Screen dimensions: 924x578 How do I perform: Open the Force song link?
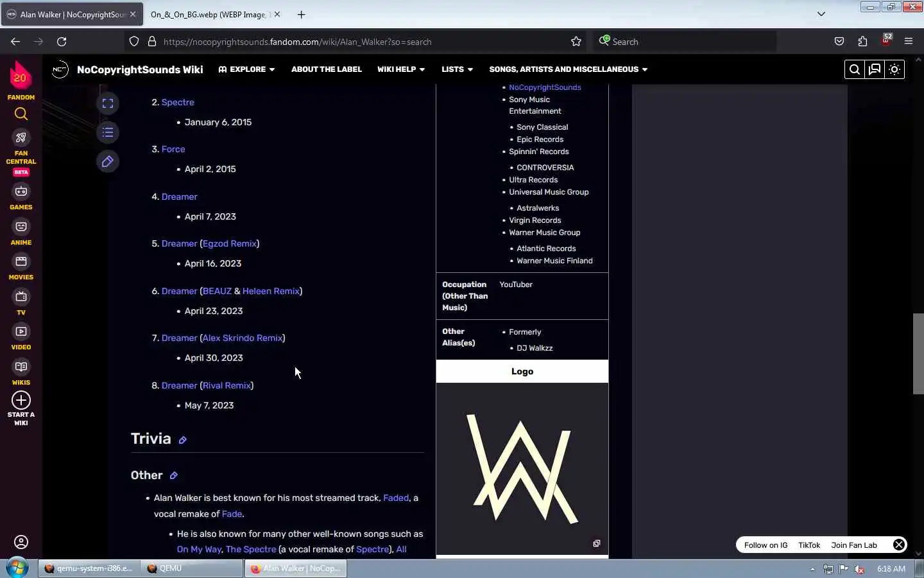pos(173,149)
